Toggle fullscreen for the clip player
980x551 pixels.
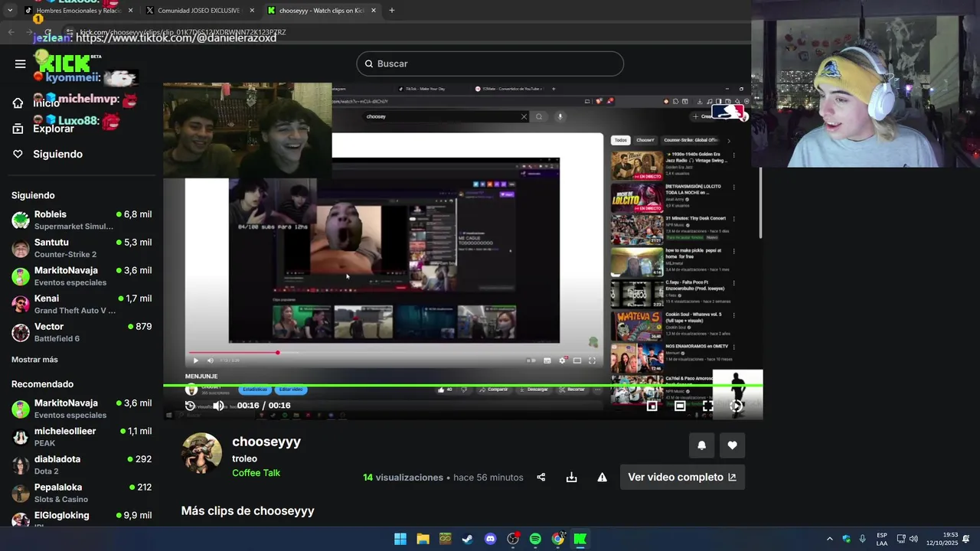(x=707, y=406)
